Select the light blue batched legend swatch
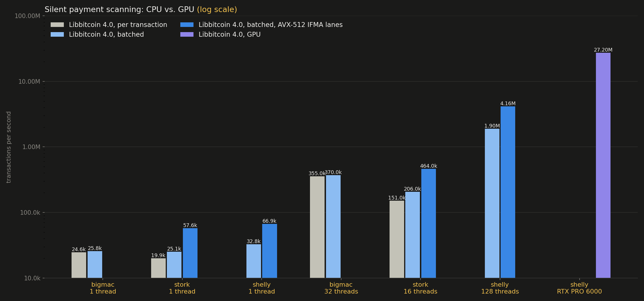 [57, 34]
